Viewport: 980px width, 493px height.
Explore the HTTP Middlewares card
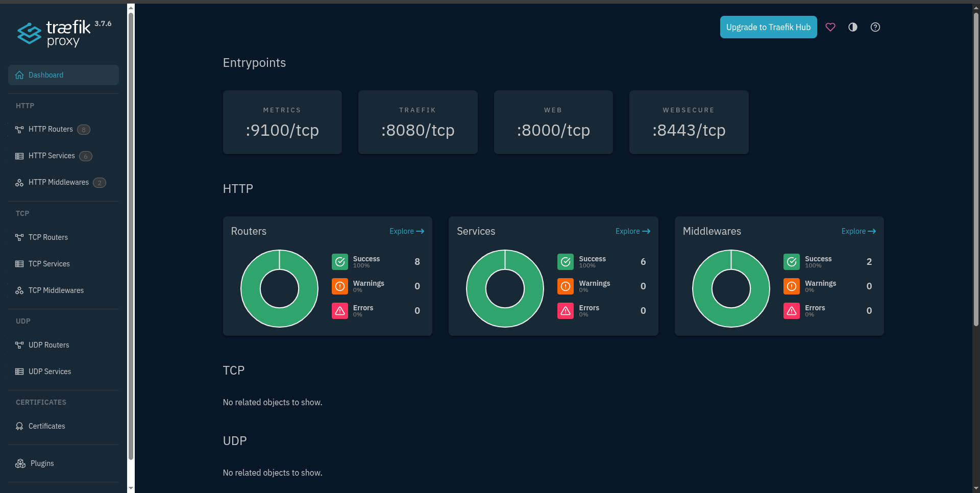click(859, 231)
